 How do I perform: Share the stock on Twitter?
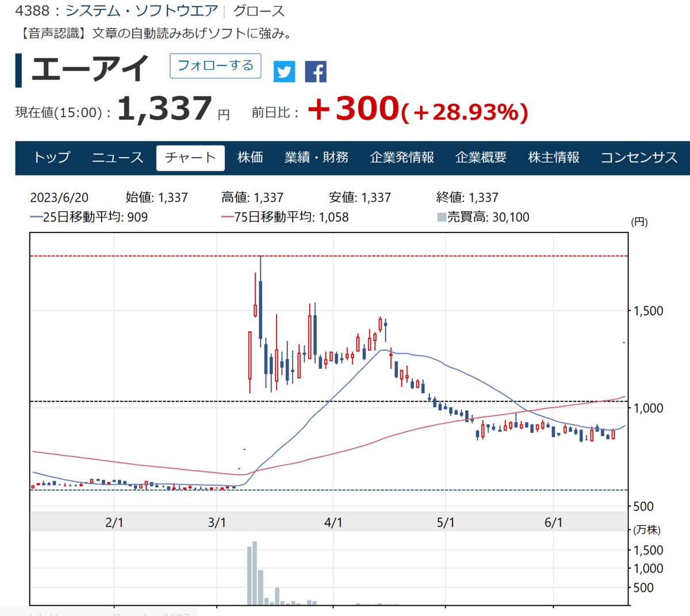pyautogui.click(x=284, y=72)
